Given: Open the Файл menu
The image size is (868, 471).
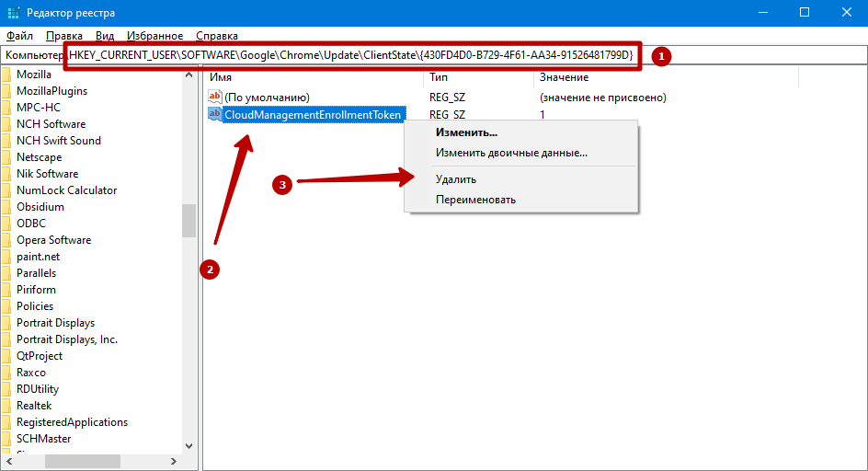Looking at the screenshot, I should pyautogui.click(x=19, y=36).
